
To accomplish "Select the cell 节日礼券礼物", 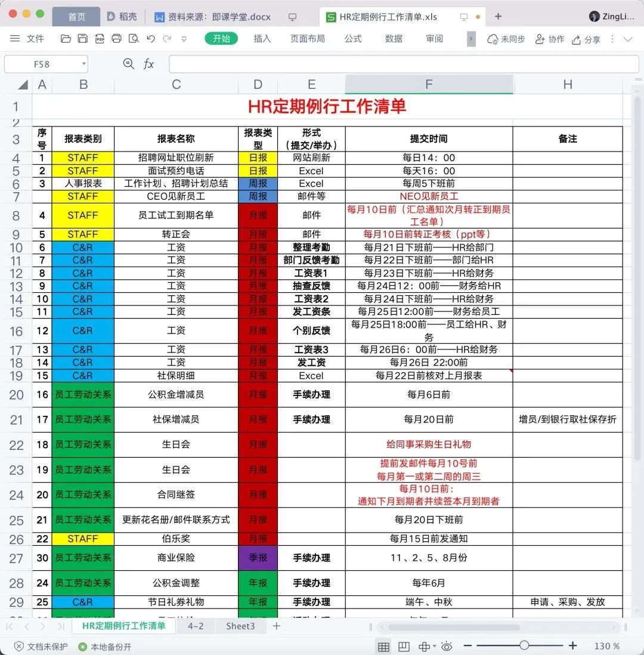I will pyautogui.click(x=176, y=602).
